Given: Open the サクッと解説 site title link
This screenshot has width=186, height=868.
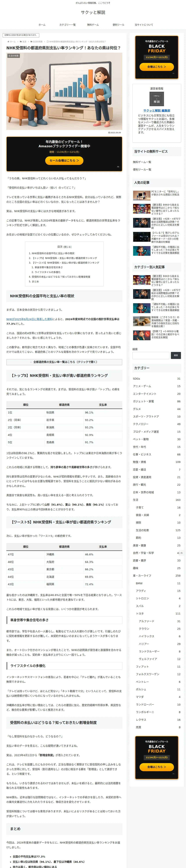Looking at the screenshot, I should 93,12.
